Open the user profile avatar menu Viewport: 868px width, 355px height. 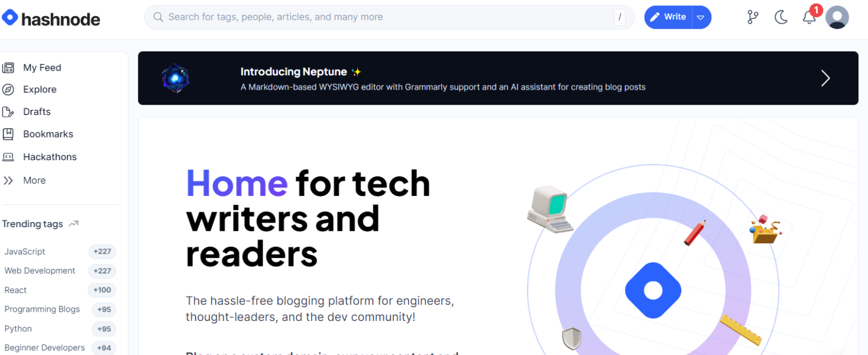click(x=837, y=17)
